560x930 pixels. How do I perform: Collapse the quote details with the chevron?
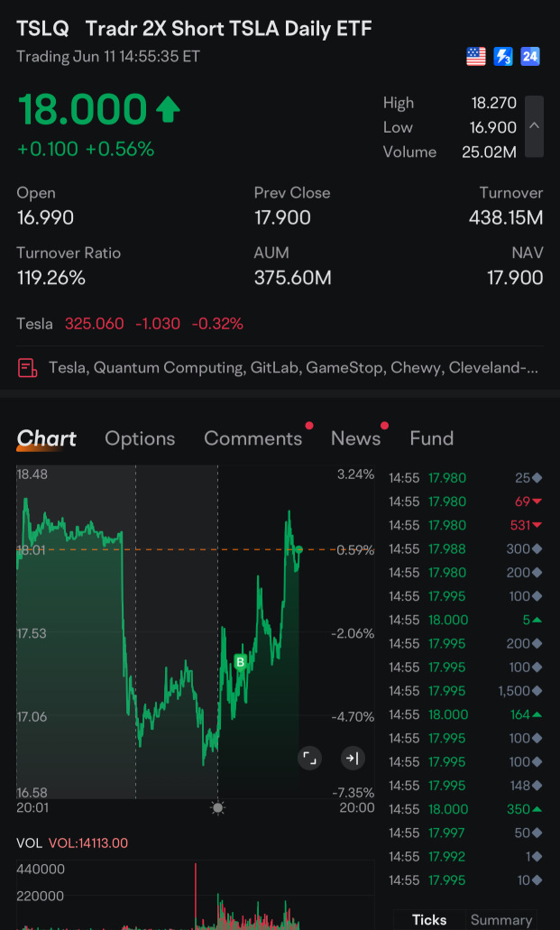[x=534, y=126]
